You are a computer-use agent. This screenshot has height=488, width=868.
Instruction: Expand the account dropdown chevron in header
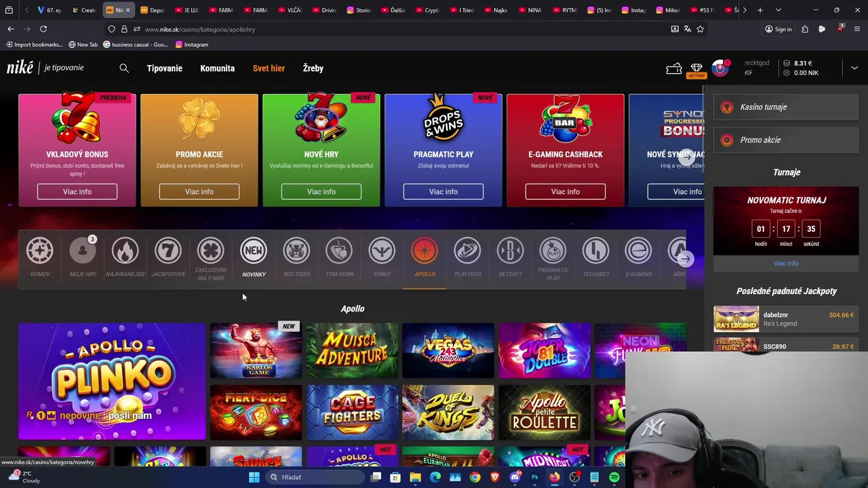pyautogui.click(x=854, y=68)
